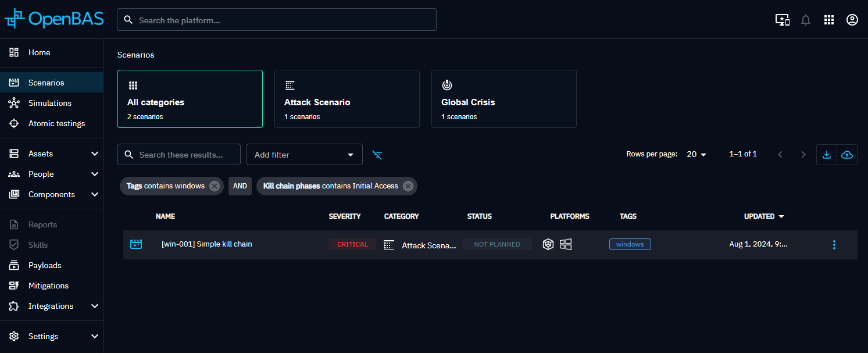This screenshot has width=868, height=353.
Task: Change Rows per page value 20
Action: (x=696, y=154)
